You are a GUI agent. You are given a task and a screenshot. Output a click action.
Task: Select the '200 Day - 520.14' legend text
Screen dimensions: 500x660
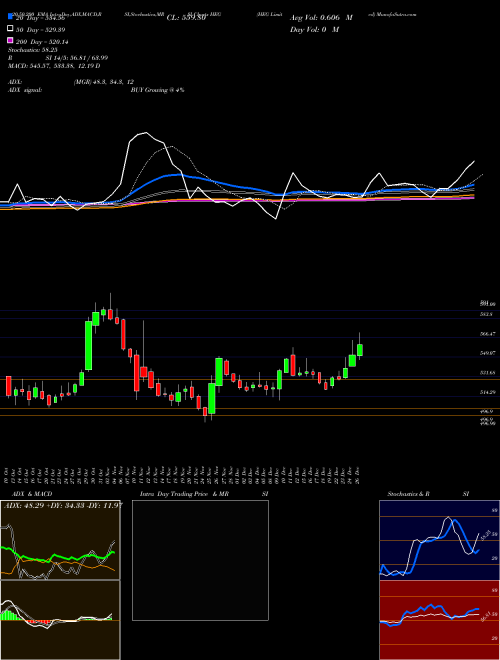click(x=43, y=42)
